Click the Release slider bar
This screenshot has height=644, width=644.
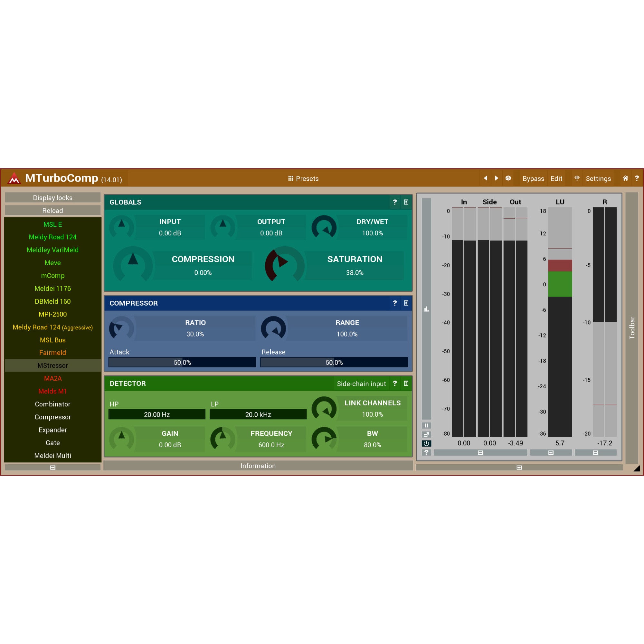334,362
